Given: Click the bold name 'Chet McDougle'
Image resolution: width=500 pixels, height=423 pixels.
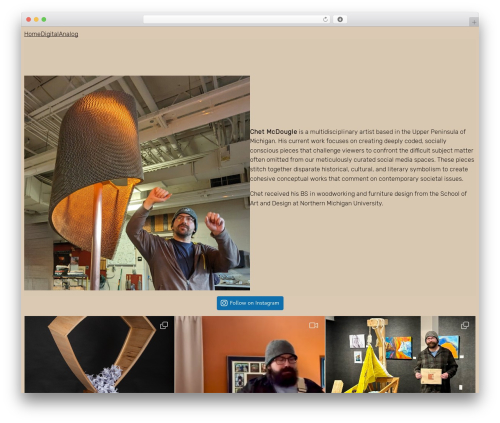Looking at the screenshot, I should [x=274, y=132].
